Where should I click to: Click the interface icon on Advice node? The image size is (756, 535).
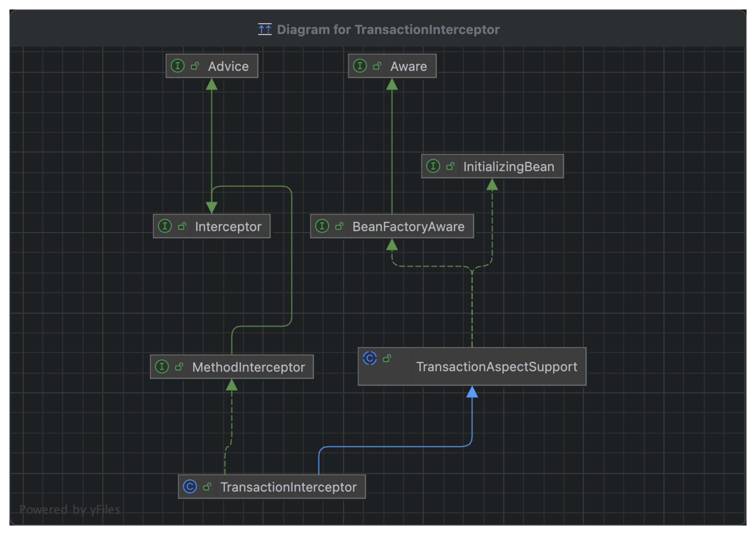pyautogui.click(x=177, y=66)
